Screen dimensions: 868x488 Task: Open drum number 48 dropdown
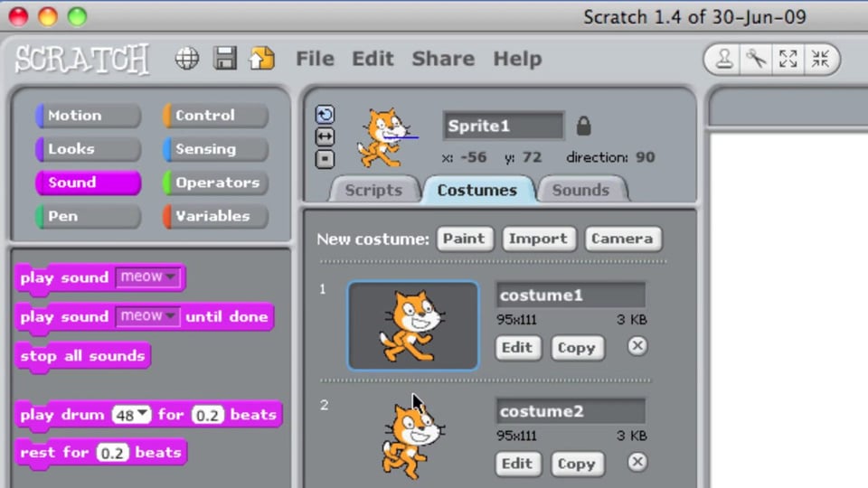pyautogui.click(x=131, y=415)
